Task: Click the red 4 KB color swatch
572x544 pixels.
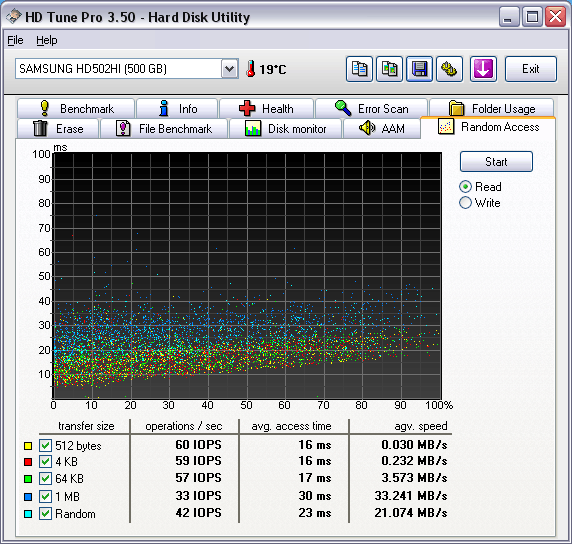Action: (x=28, y=462)
